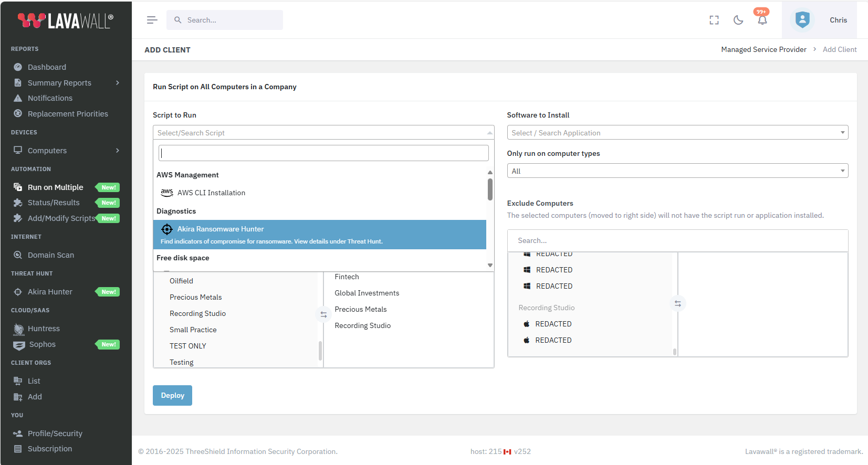Select Precious Metals in left list
Viewport: 868px width, 465px height.
pyautogui.click(x=195, y=297)
